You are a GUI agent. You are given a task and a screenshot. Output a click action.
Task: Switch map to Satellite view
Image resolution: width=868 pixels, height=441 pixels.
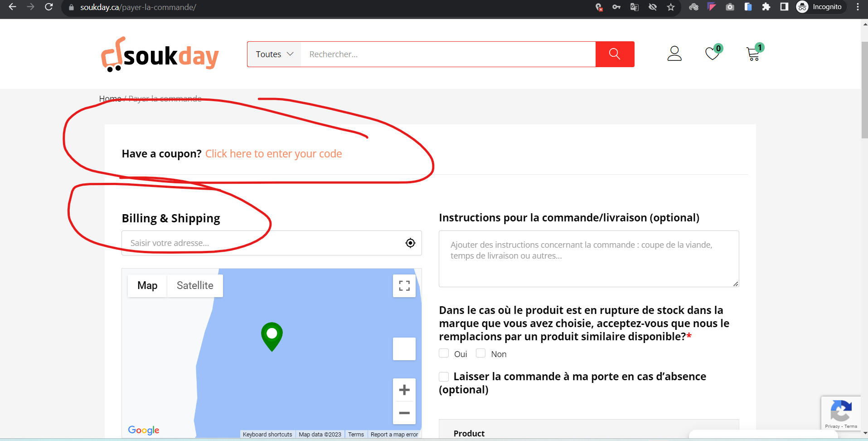(x=195, y=285)
